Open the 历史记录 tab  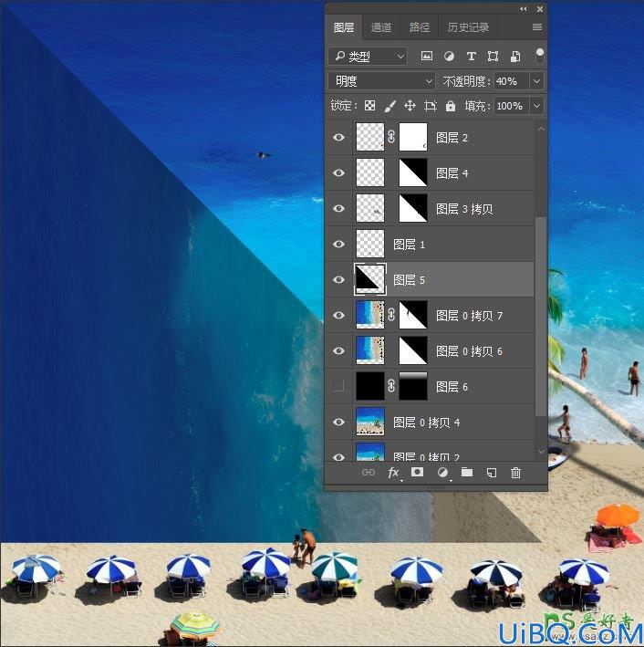tap(468, 27)
